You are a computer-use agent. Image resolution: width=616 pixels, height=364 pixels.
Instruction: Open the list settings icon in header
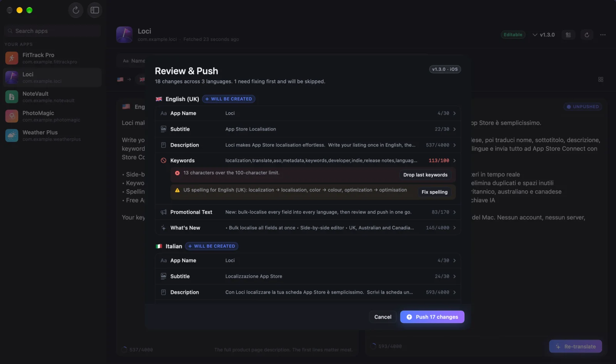[568, 35]
